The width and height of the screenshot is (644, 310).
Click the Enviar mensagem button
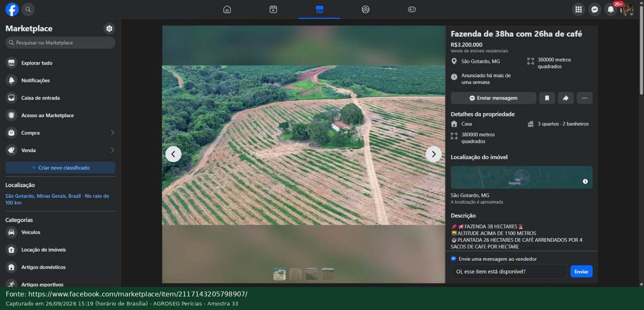coord(493,98)
